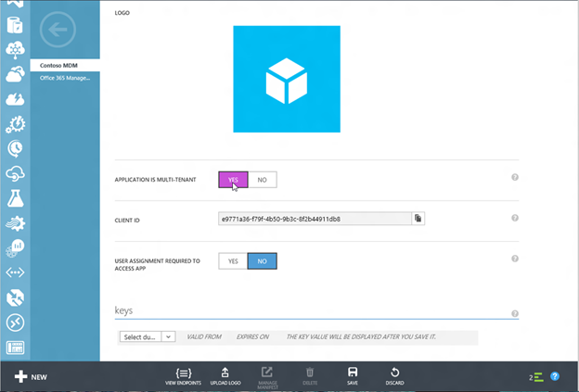The width and height of the screenshot is (579, 392).
Task: Click the blue cube application logo
Action: pyautogui.click(x=286, y=79)
